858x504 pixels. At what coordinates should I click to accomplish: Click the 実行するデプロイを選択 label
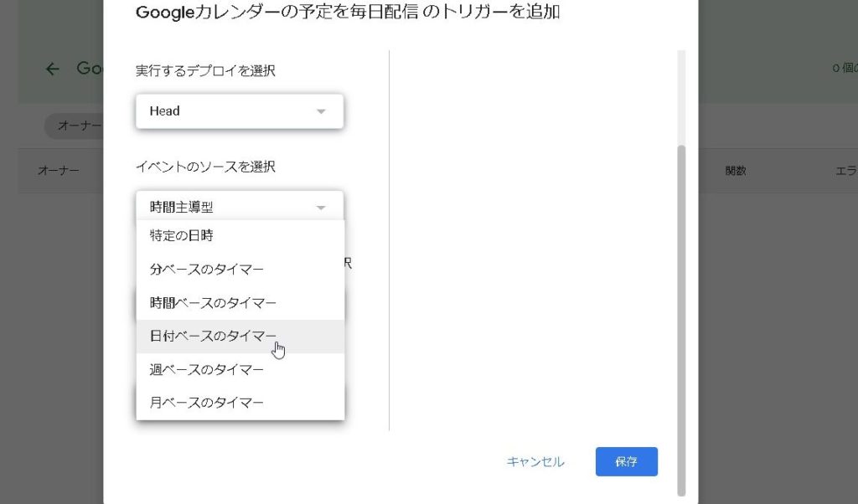[205, 71]
